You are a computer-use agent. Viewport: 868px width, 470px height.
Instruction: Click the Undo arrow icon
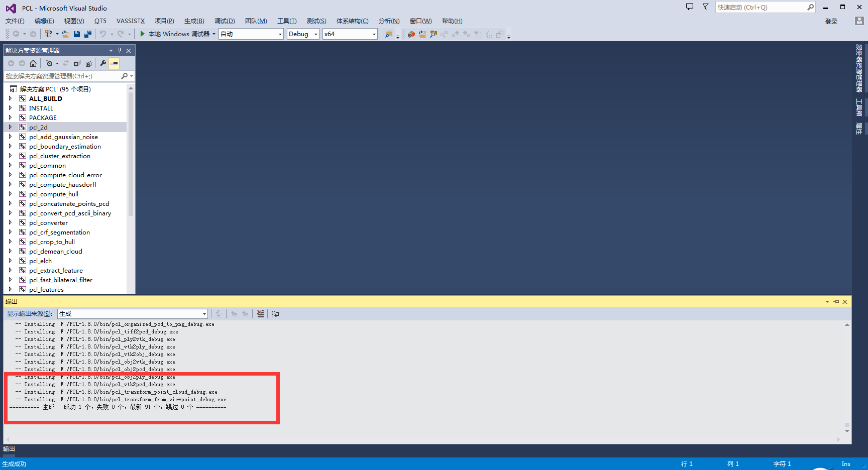[x=103, y=34]
